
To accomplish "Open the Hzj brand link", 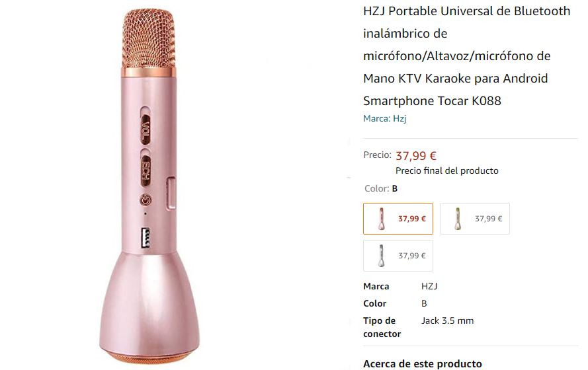I will (x=385, y=119).
